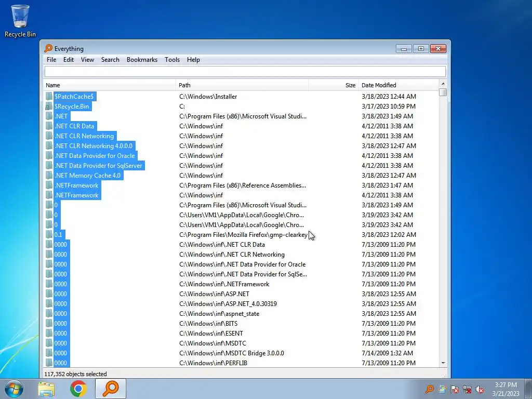The height and width of the screenshot is (399, 532).
Task: Click folder icon for .NET Data Provider for Oracle
Action: point(49,156)
